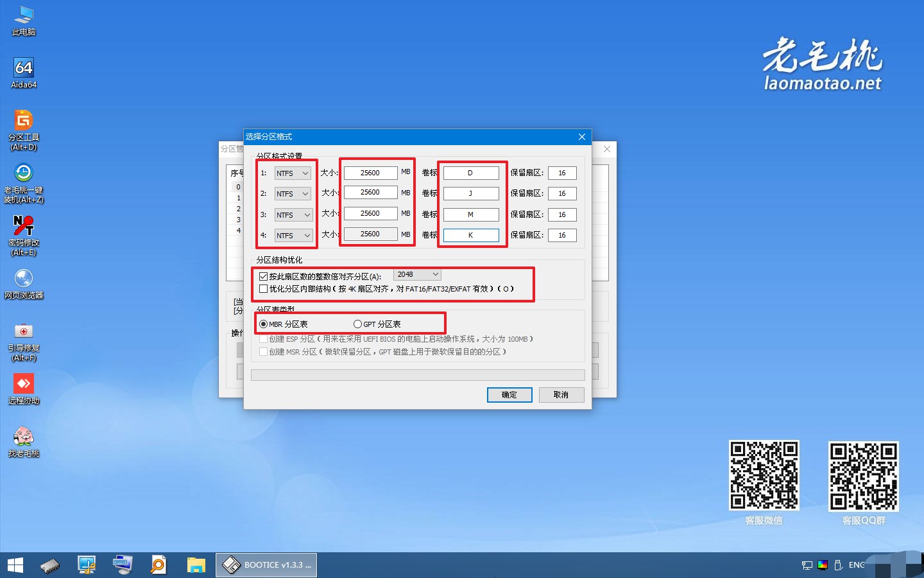Select MBR 分区表 radio button
This screenshot has height=578, width=924.
pos(263,324)
